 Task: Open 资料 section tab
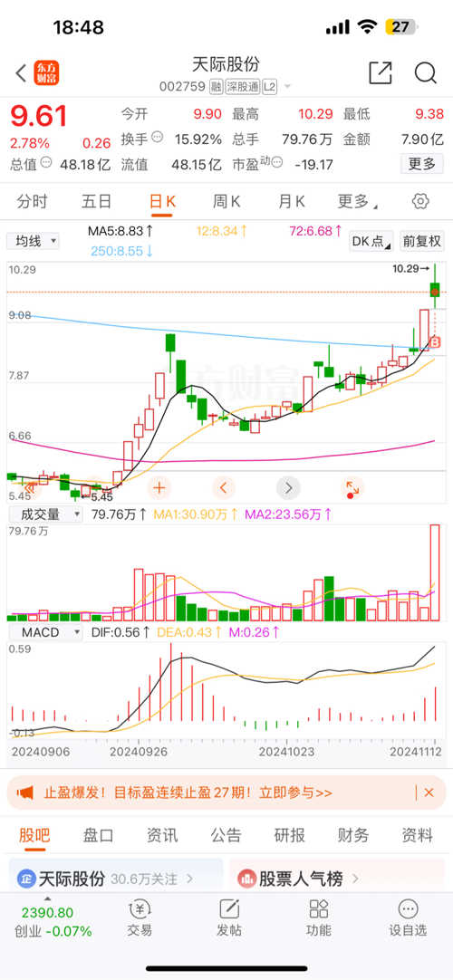[x=417, y=835]
